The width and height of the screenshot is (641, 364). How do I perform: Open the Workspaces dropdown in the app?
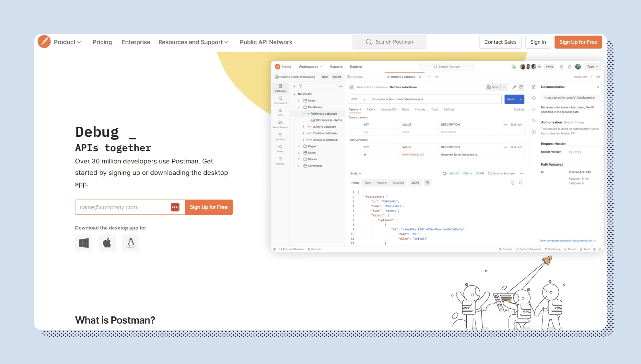310,67
